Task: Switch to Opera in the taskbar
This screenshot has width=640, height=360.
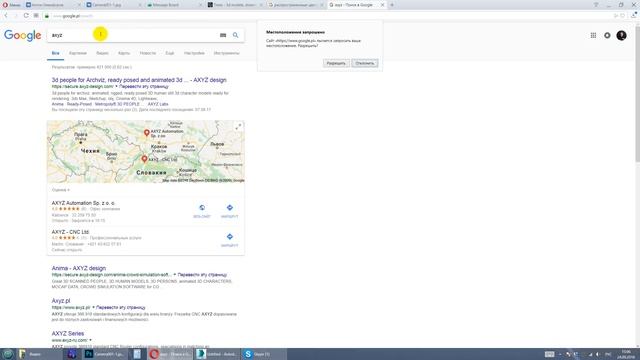Action: coord(169,354)
